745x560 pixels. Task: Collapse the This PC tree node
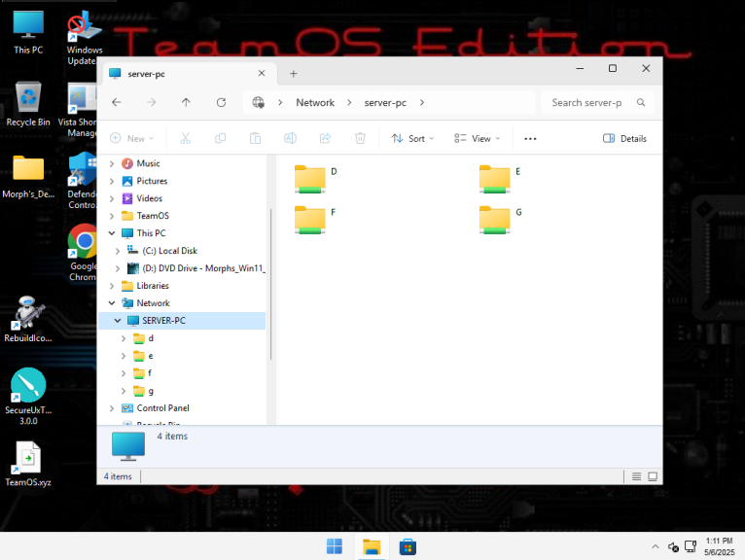pyautogui.click(x=112, y=233)
